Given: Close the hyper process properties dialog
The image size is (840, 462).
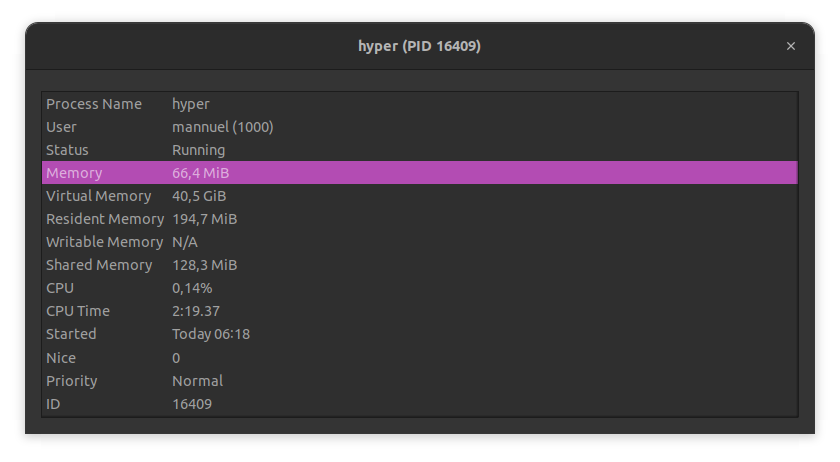Looking at the screenshot, I should pos(790,46).
